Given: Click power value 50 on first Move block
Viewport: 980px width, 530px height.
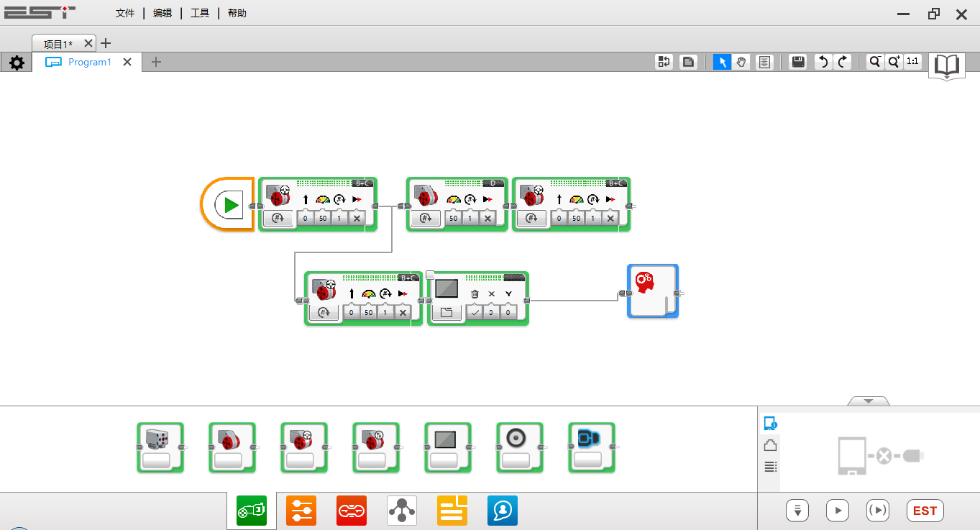Looking at the screenshot, I should (x=322, y=218).
